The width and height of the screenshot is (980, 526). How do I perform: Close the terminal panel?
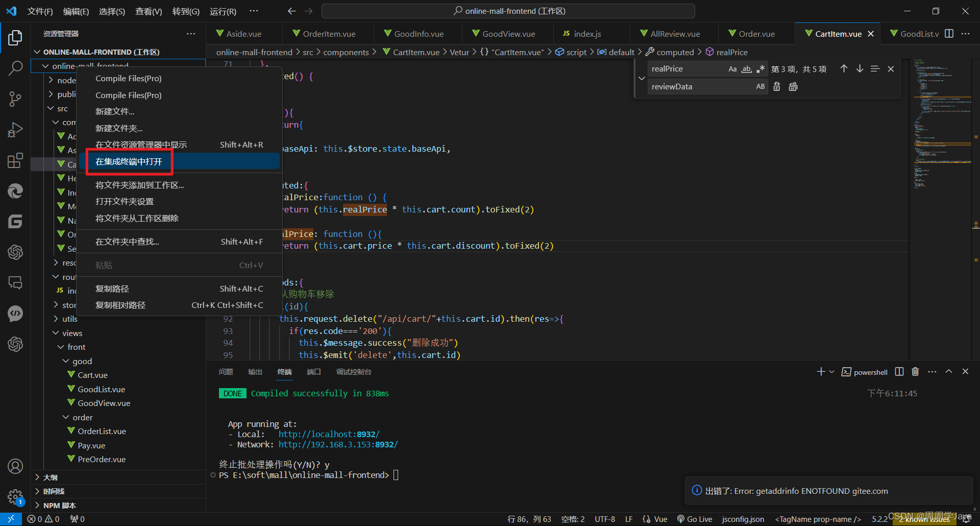coord(965,372)
